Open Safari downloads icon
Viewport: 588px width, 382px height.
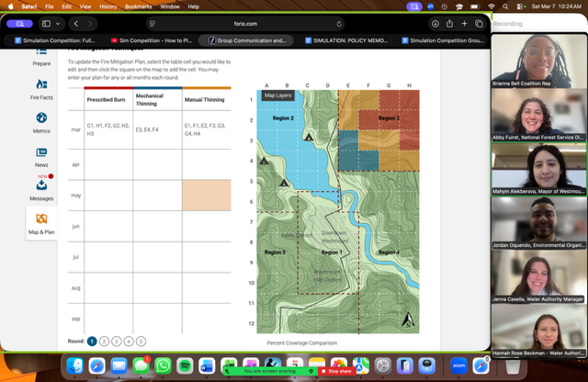click(435, 24)
